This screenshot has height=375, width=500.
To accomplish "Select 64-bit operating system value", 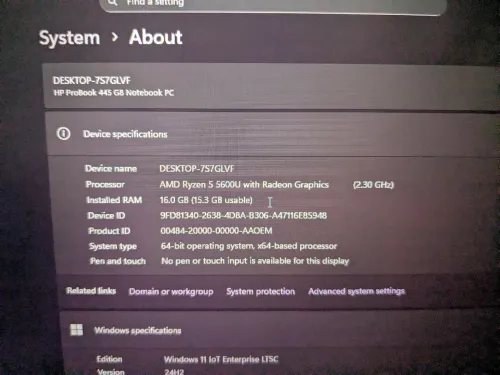I will (x=249, y=246).
